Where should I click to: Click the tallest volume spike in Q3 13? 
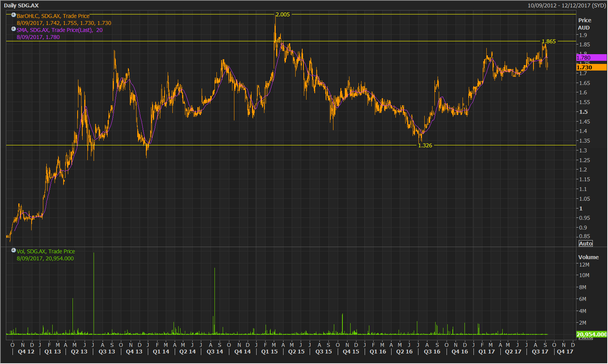pos(94,293)
